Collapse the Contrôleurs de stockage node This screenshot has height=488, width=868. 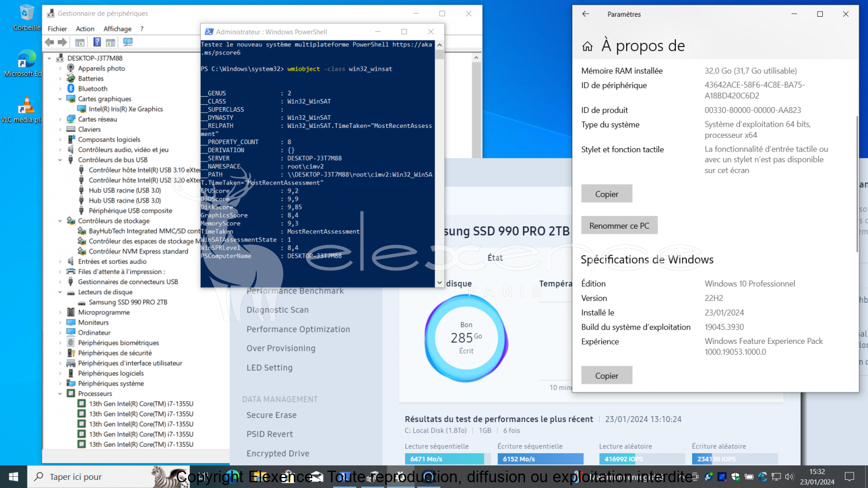(x=60, y=221)
